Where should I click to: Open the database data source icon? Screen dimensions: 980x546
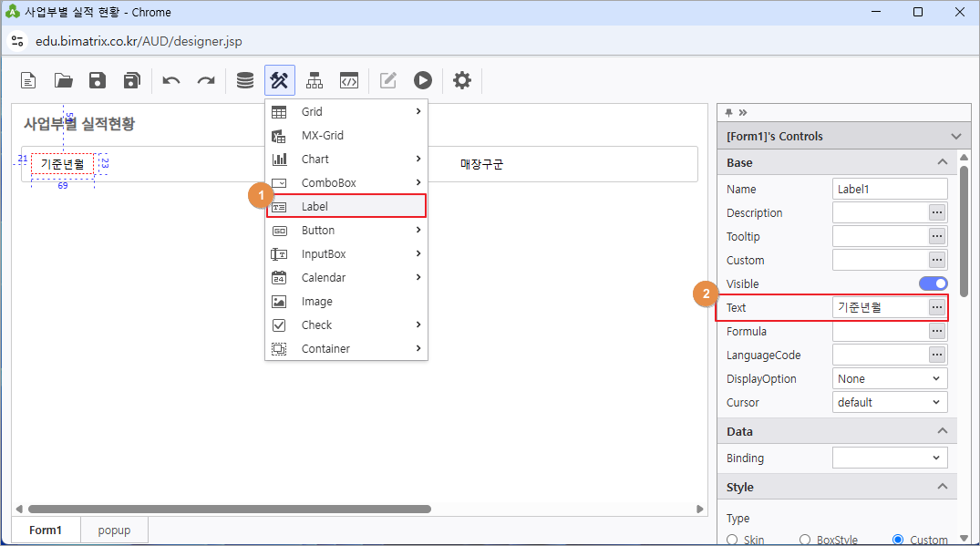[x=245, y=80]
